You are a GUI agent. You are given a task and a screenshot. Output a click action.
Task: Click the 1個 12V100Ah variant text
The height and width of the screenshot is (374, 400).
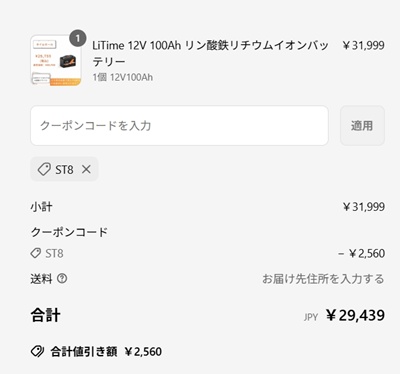tap(123, 77)
